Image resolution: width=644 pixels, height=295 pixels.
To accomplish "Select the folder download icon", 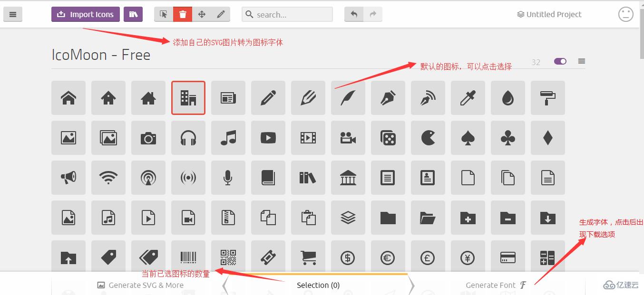I will pos(548,218).
